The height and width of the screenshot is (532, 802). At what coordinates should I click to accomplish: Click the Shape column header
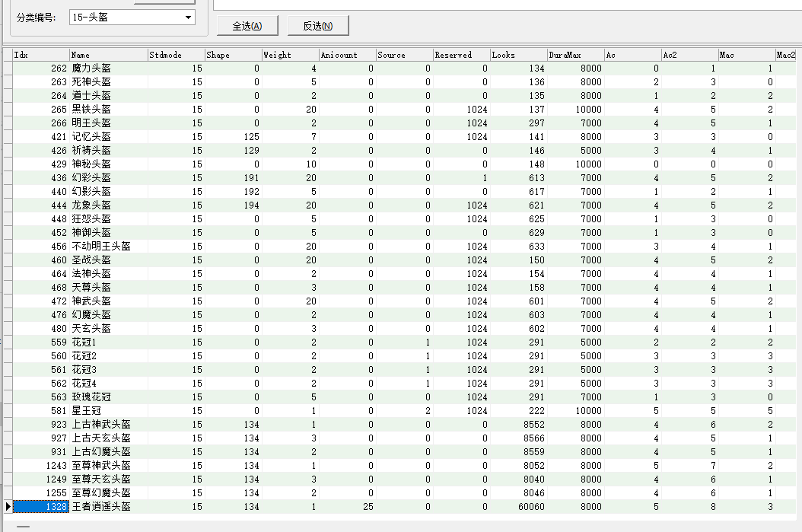pos(233,55)
